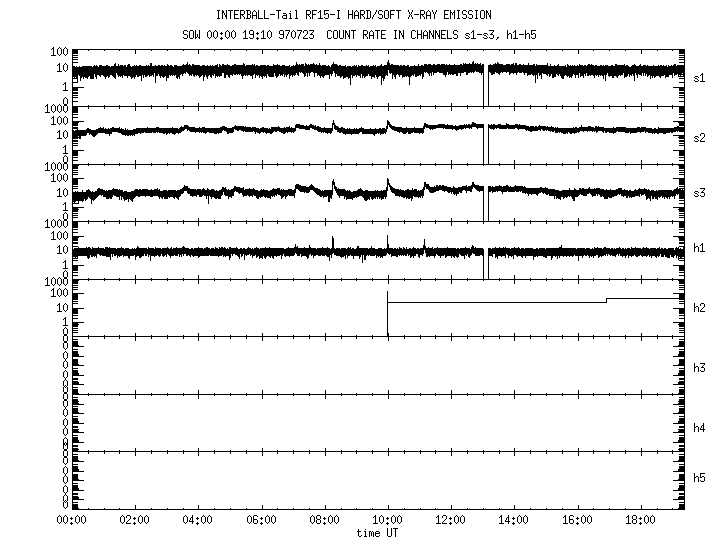Click the "time UT" axis title
Viewport: 720px width, 550px height.
(377, 533)
